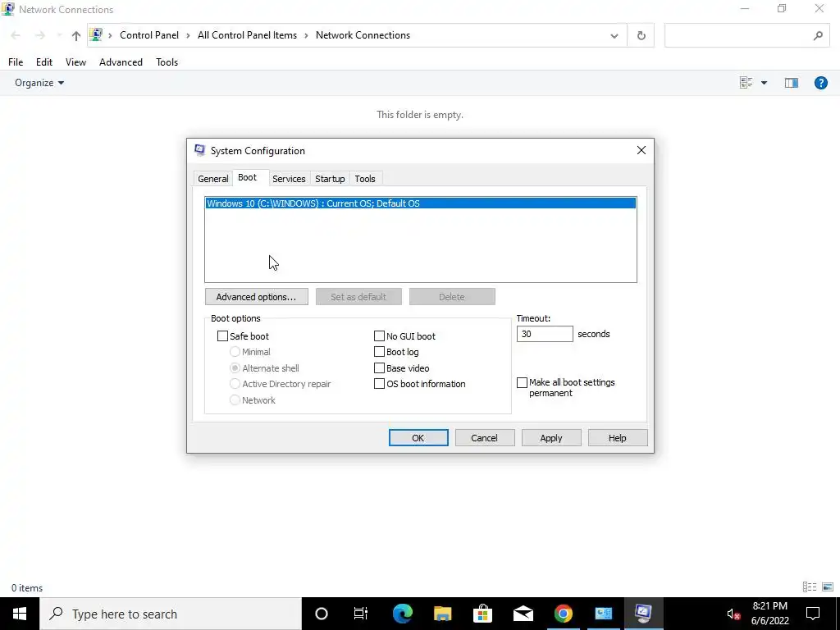Open the Organize dropdown menu
The height and width of the screenshot is (630, 840).
(x=39, y=83)
